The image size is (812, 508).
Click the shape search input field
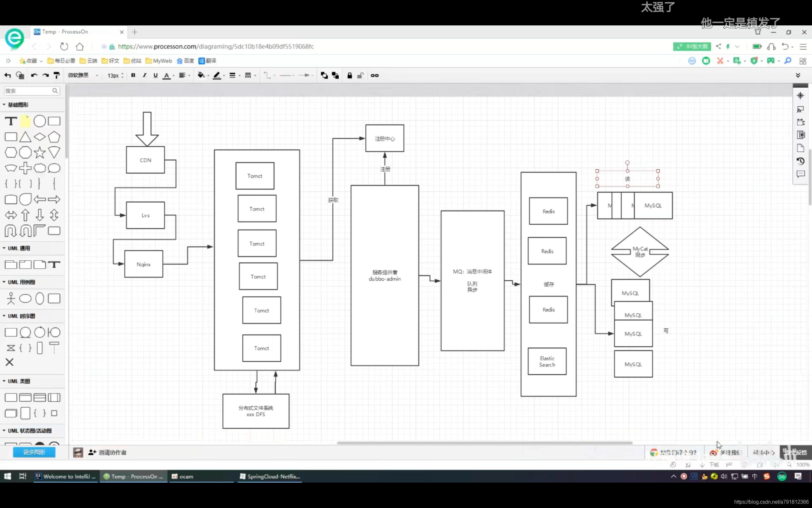click(32, 91)
